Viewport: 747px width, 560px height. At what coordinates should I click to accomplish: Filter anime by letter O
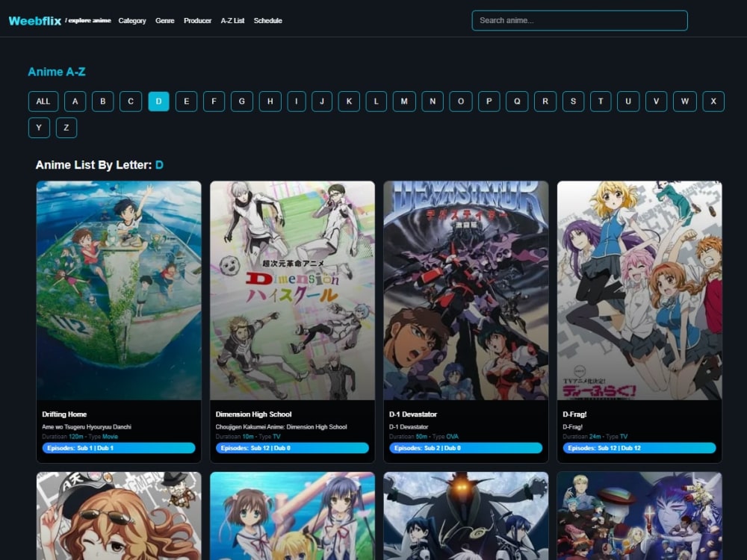coord(461,101)
